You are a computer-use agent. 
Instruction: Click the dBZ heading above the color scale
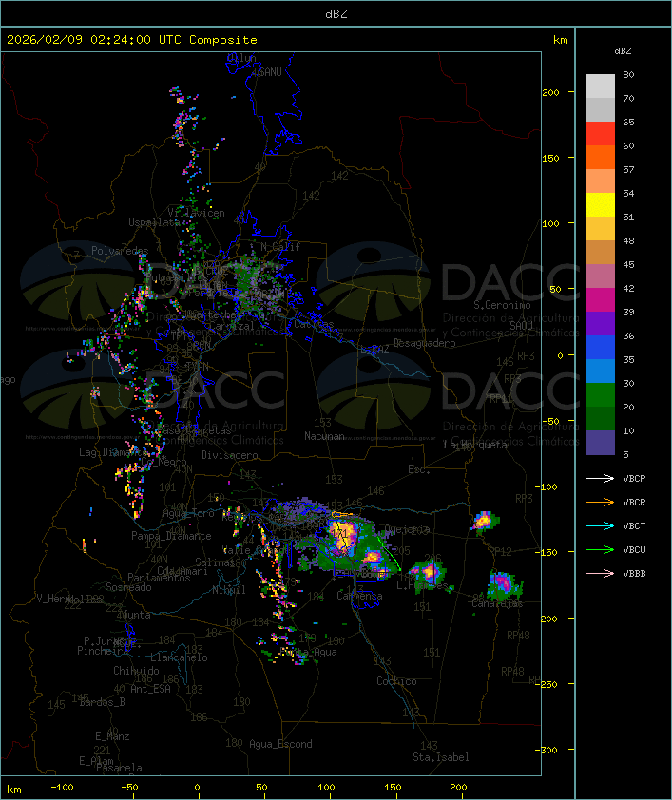pos(623,51)
